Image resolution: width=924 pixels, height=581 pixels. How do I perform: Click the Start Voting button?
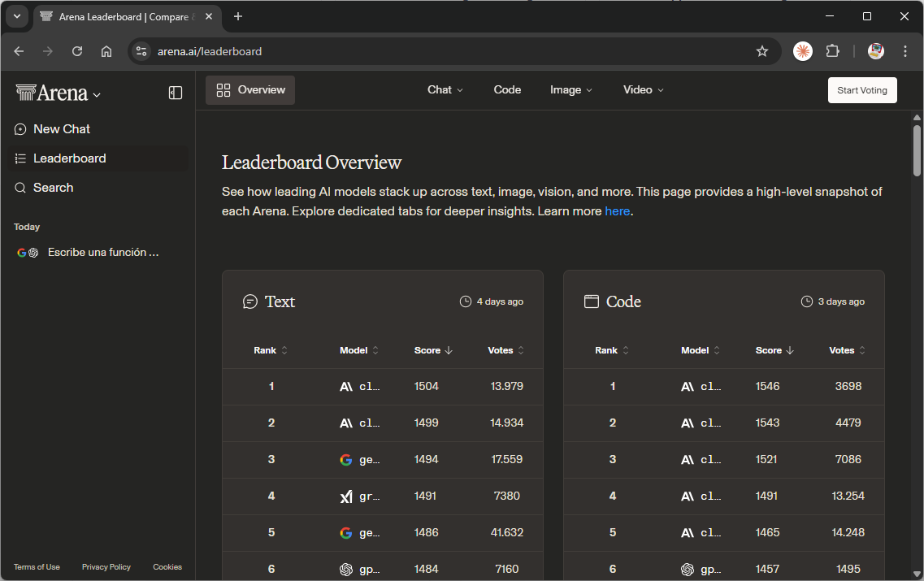(862, 90)
